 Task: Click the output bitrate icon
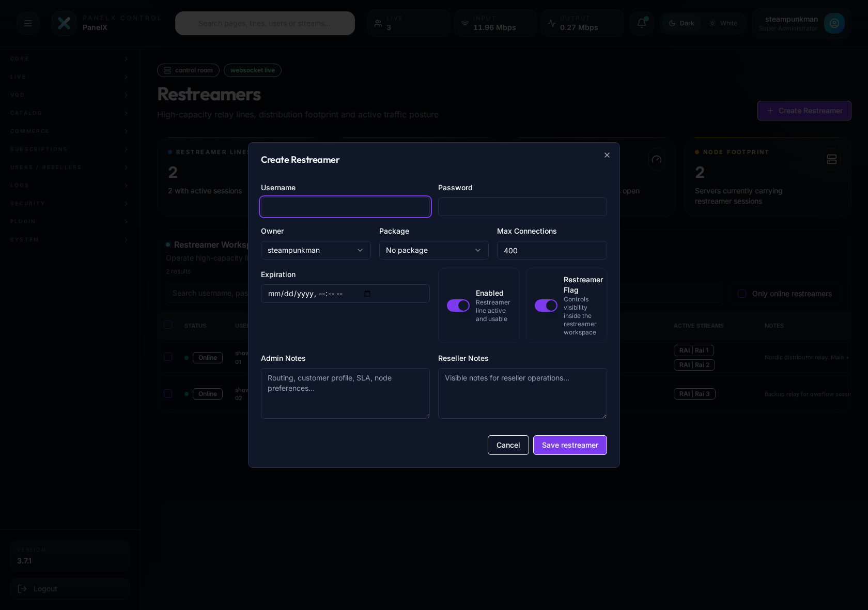[551, 23]
